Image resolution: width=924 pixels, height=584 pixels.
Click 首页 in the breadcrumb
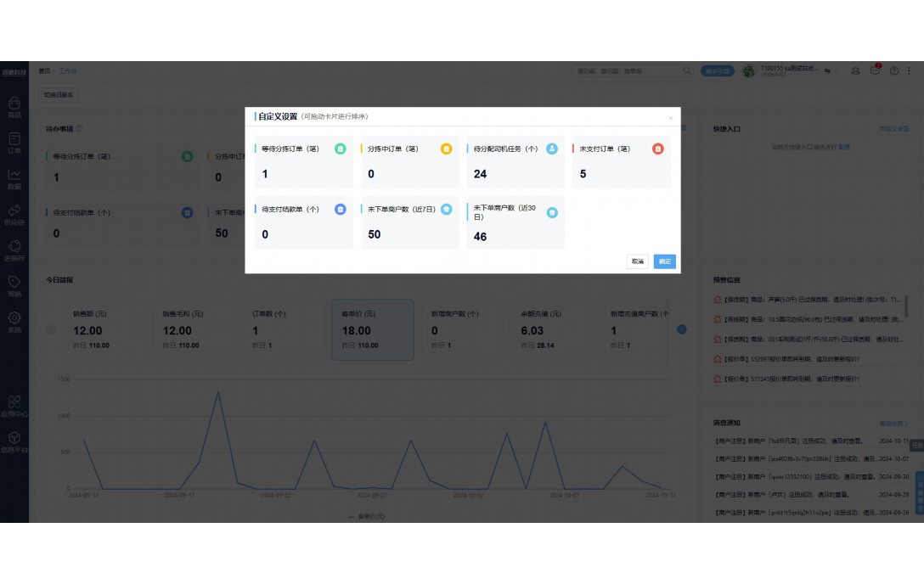pyautogui.click(x=44, y=71)
